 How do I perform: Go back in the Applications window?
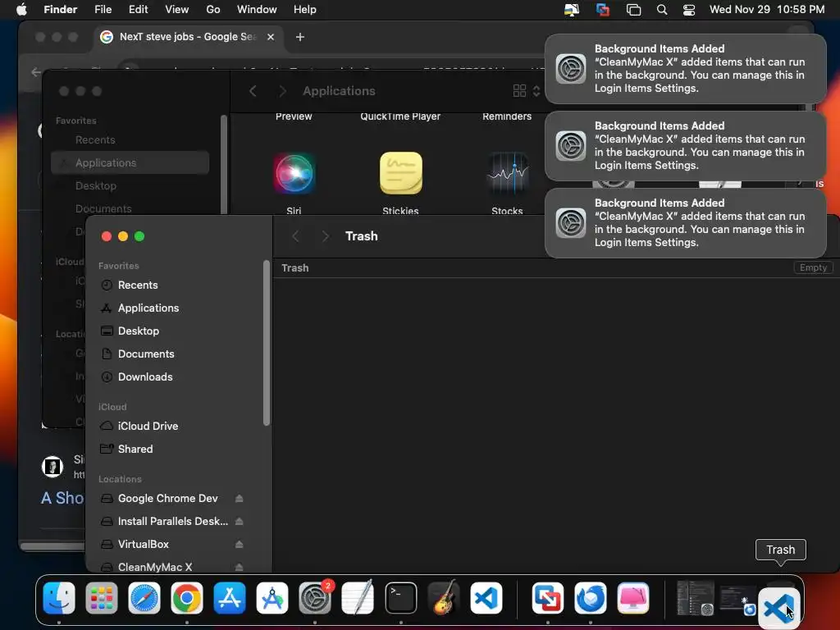pos(253,91)
